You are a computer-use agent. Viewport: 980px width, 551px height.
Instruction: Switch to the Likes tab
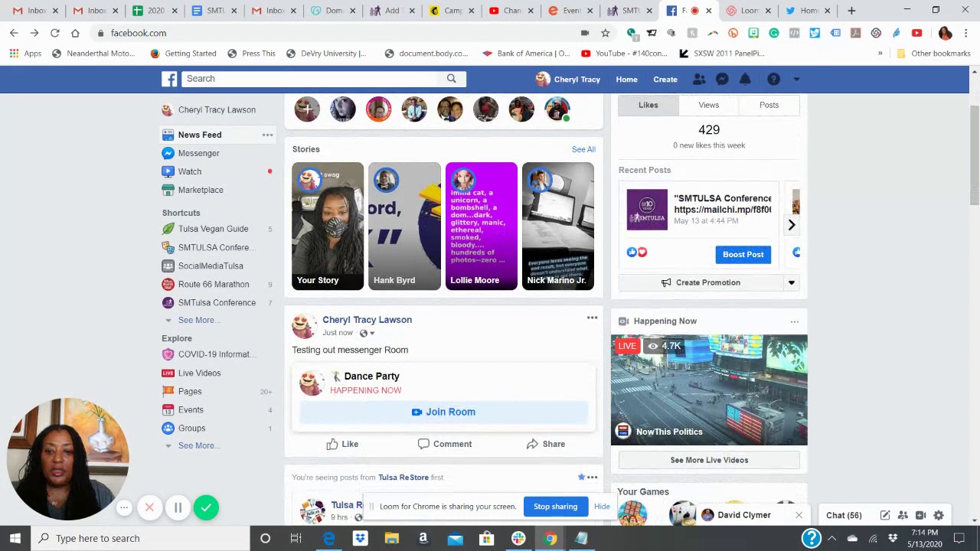pyautogui.click(x=648, y=105)
